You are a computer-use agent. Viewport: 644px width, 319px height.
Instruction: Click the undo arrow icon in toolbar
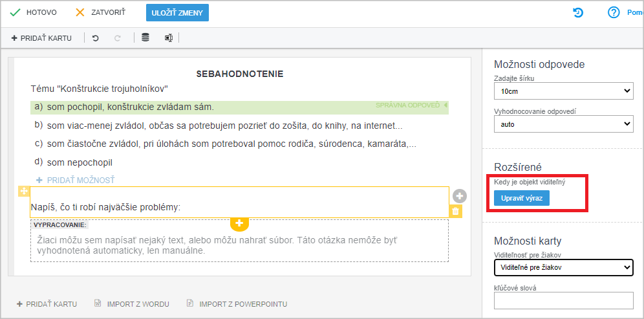coord(95,38)
